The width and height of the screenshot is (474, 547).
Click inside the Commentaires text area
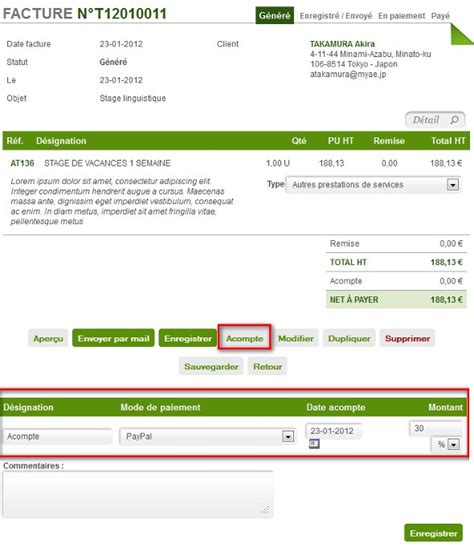[x=138, y=494]
